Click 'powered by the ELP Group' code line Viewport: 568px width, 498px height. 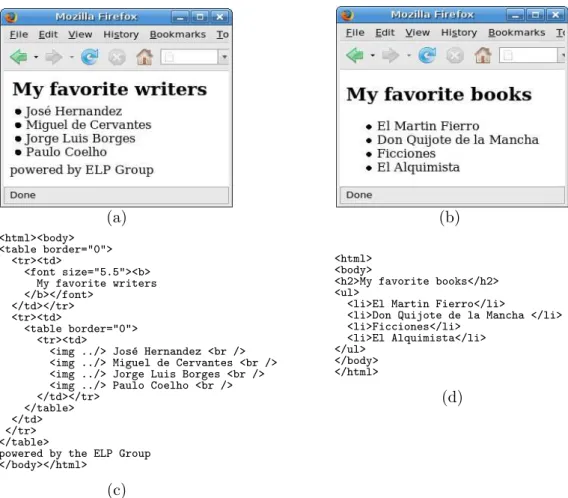click(75, 453)
